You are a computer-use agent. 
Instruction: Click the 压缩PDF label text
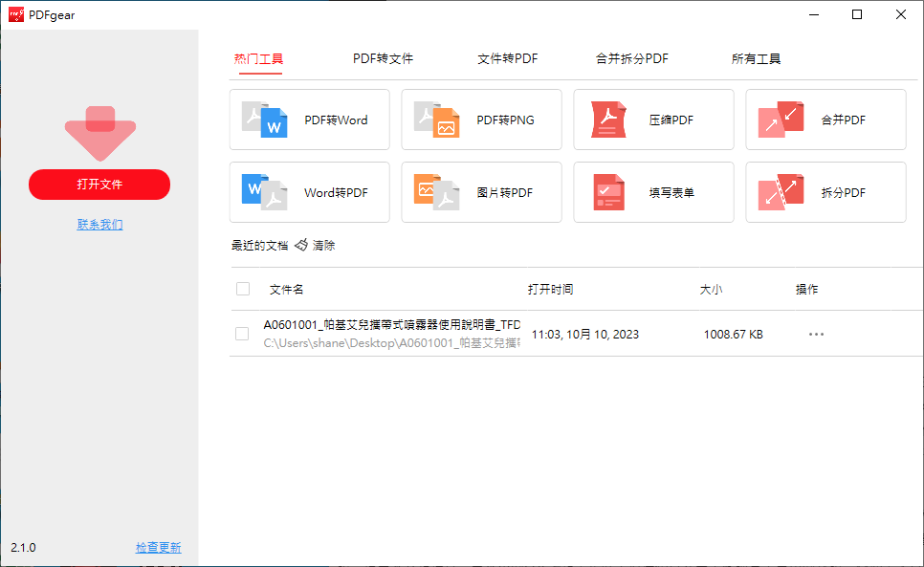pyautogui.click(x=671, y=120)
